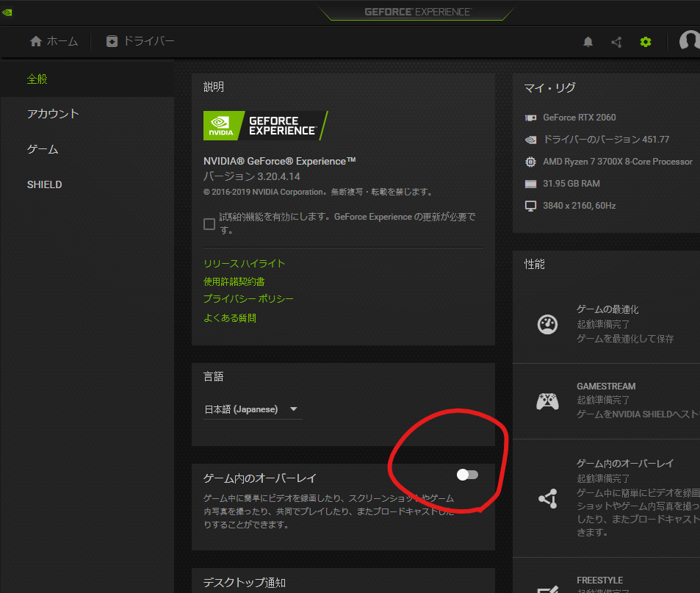
Task: Click the ゲームの最適化 heading
Action: click(607, 309)
